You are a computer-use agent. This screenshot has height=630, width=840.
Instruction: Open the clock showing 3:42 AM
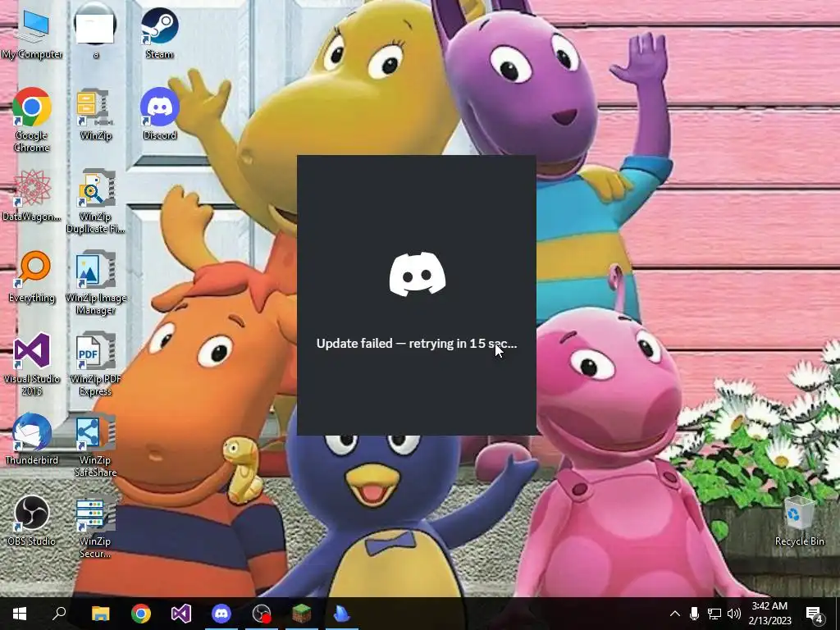pyautogui.click(x=769, y=614)
